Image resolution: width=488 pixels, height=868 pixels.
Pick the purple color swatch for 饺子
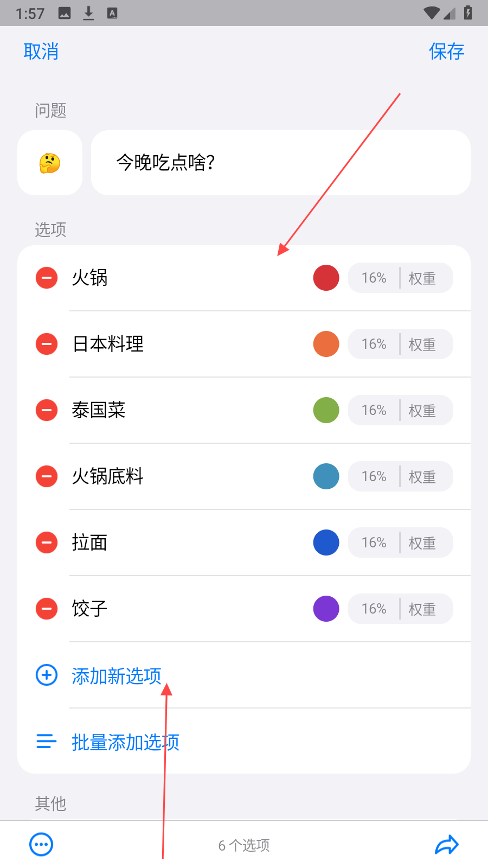326,609
